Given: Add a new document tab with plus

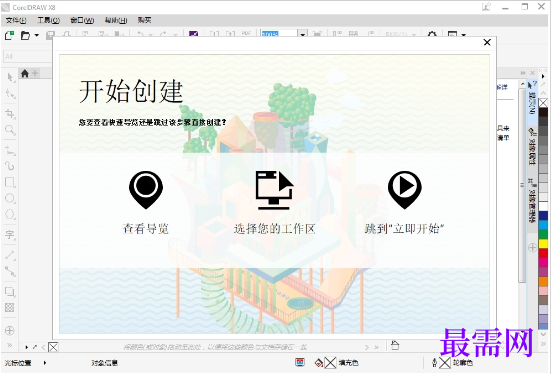Looking at the screenshot, I should (x=35, y=73).
